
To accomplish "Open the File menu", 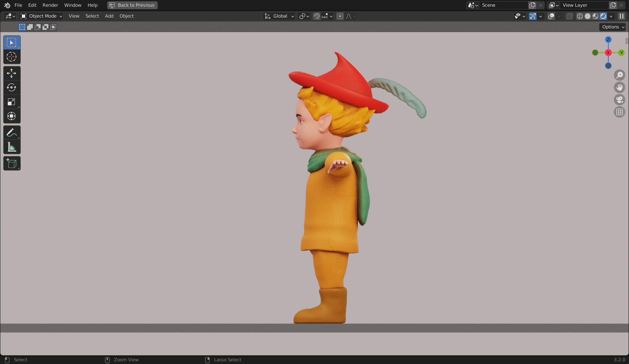I will pos(18,5).
